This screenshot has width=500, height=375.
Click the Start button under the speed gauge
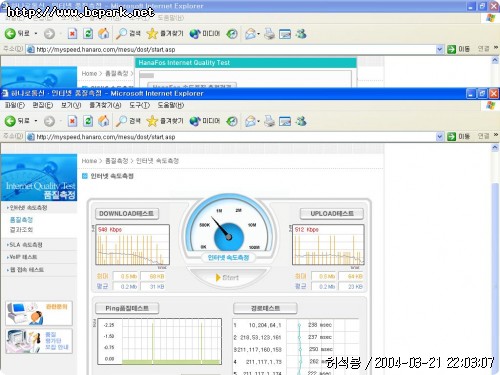point(227,277)
